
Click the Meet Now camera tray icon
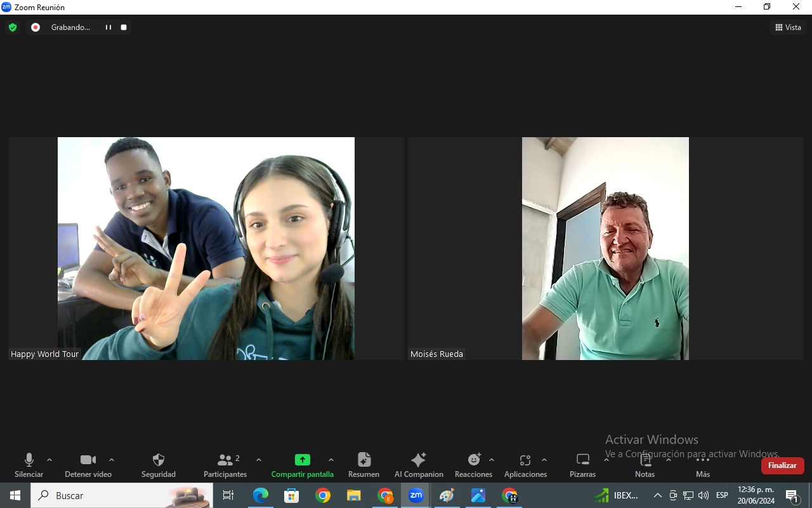(673, 495)
